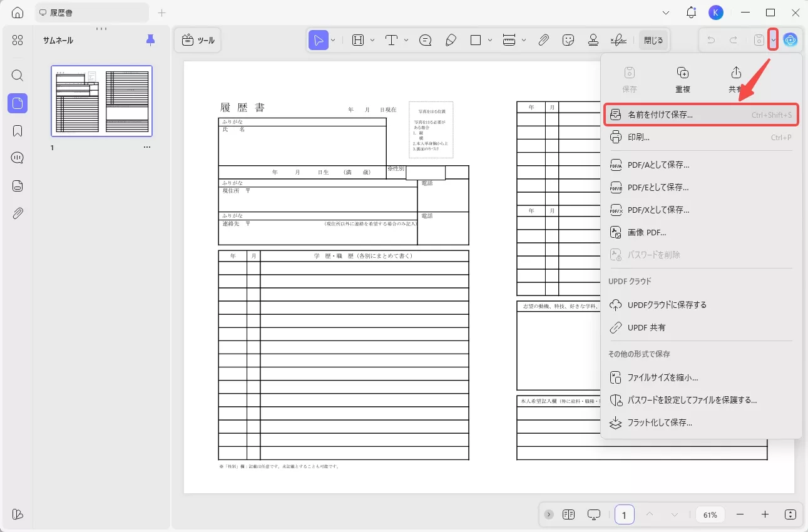Zoom in with the plus button
Viewport: 808px width, 532px height.
(765, 514)
